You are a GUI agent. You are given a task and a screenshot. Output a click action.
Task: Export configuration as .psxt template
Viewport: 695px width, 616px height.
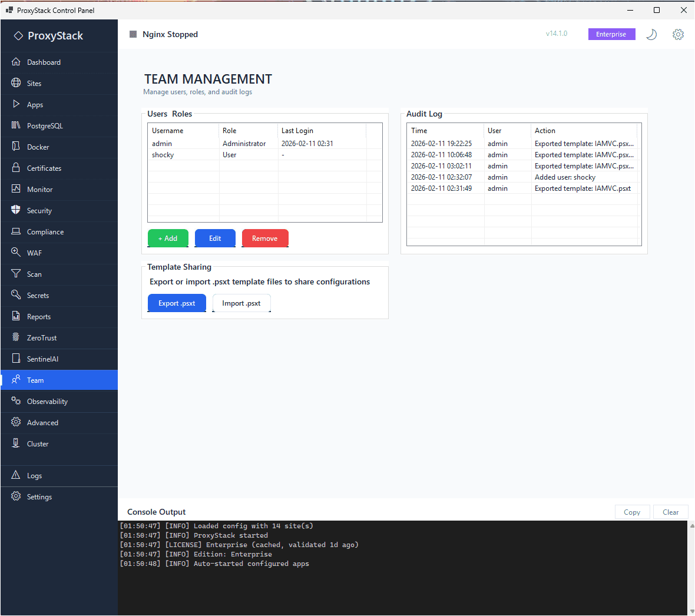click(177, 303)
